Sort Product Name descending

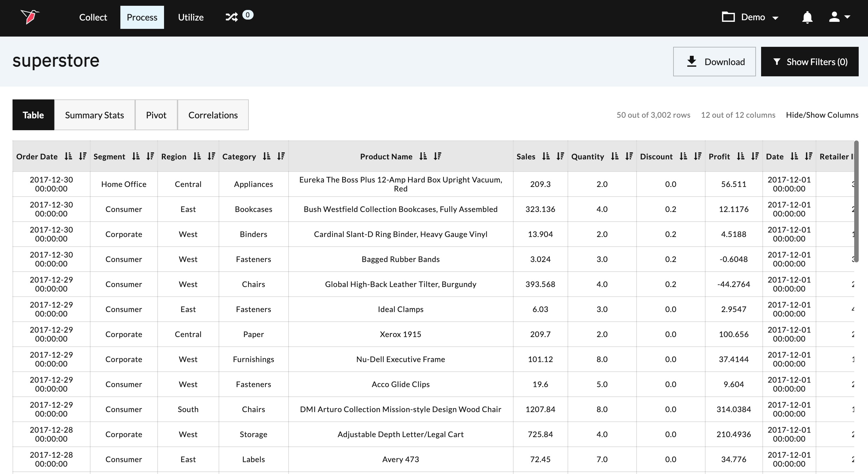[437, 156]
